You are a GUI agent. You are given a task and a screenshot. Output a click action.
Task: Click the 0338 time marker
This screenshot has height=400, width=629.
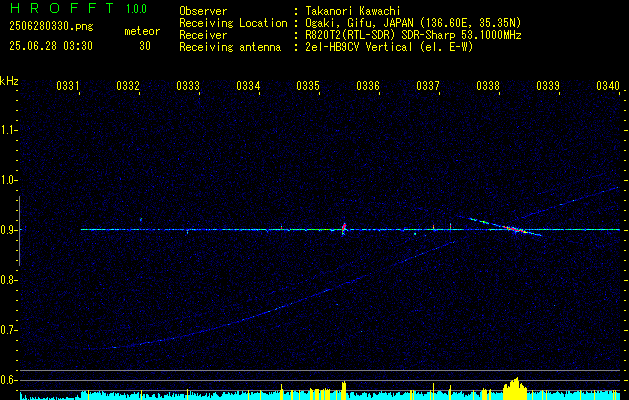(x=488, y=86)
